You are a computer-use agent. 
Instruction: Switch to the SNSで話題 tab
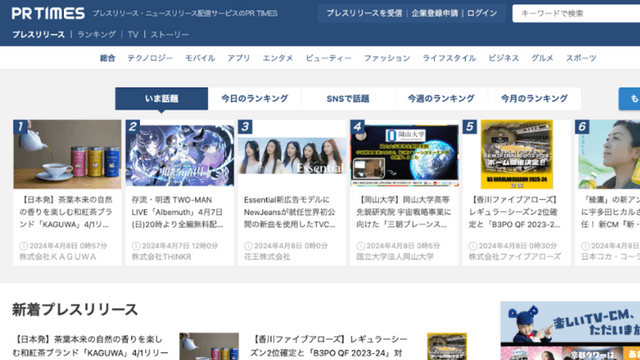[x=348, y=98]
